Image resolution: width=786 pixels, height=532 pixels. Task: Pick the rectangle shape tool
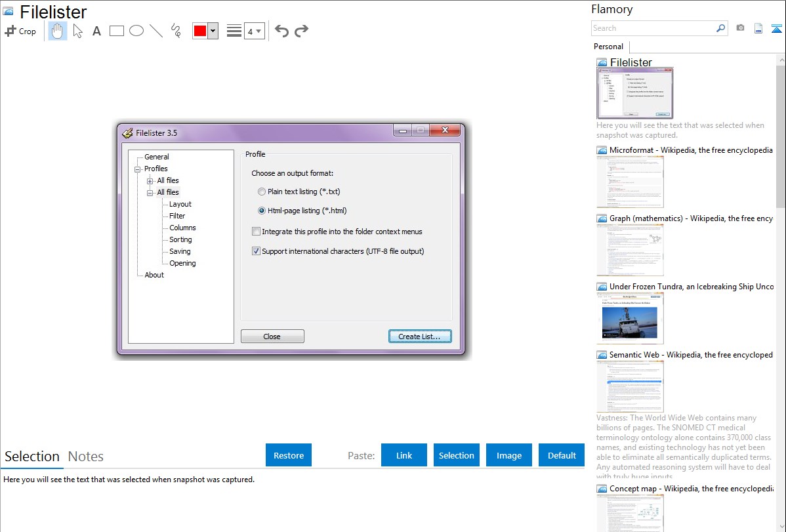116,31
